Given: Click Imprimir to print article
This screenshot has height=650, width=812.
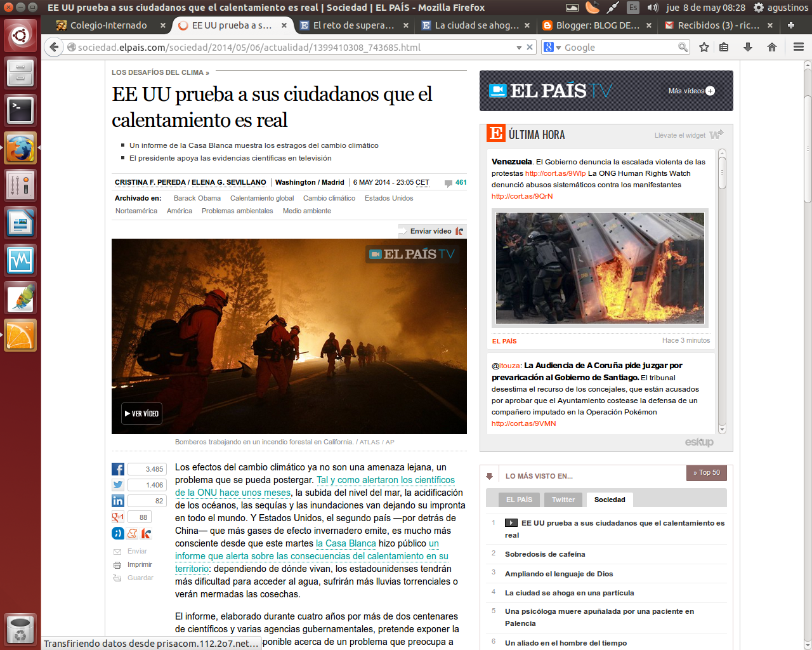Looking at the screenshot, I should pos(140,564).
